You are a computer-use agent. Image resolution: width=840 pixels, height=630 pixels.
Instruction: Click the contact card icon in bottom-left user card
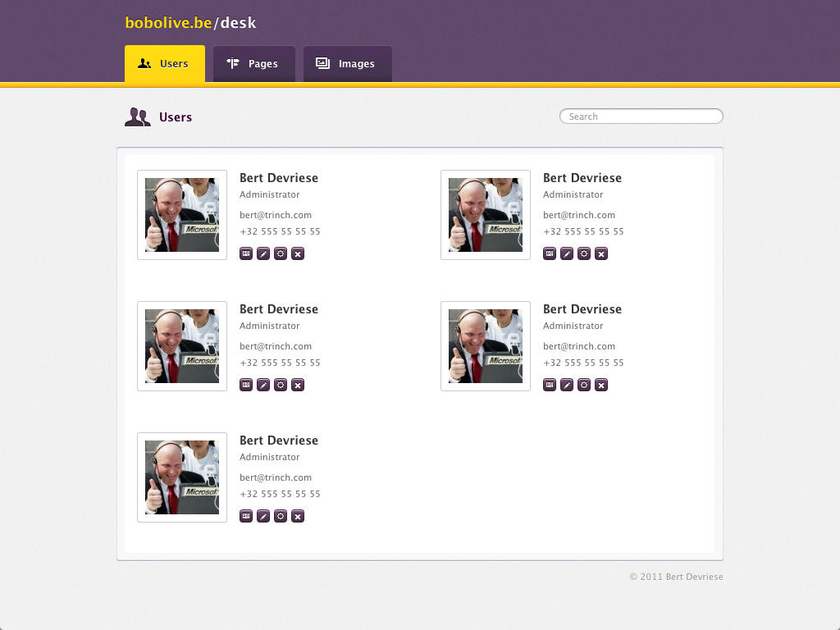coord(246,516)
